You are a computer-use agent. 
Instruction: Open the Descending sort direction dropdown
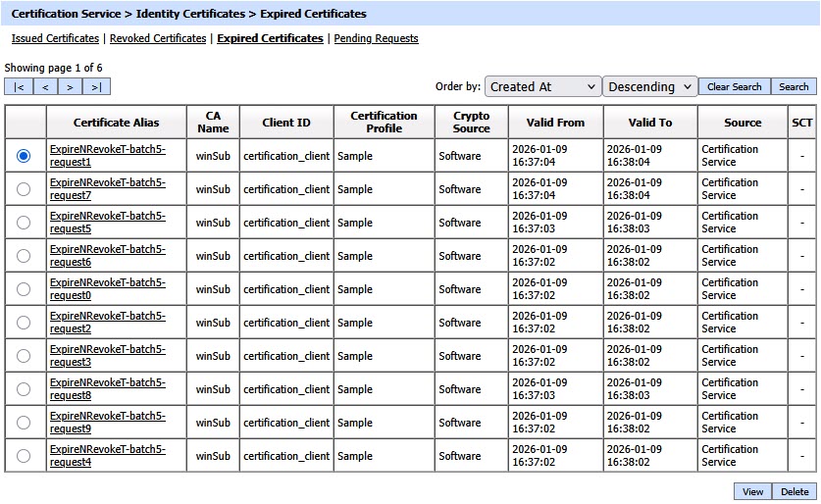649,86
